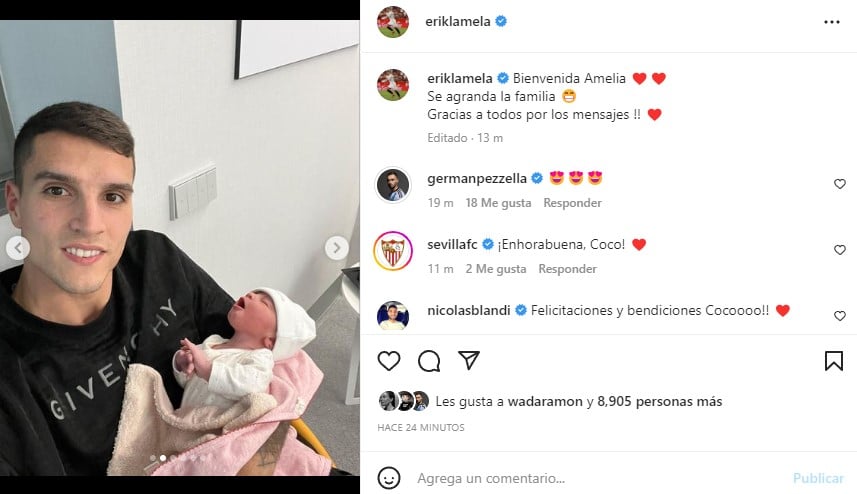857x494 pixels.
Task: Open emoji picker smiley icon
Action: pyautogui.click(x=389, y=478)
